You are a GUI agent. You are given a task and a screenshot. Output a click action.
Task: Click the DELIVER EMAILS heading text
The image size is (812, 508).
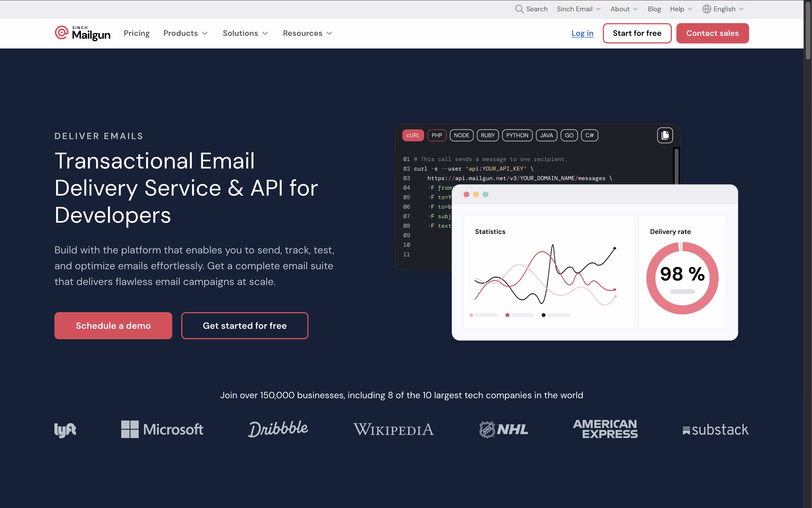99,136
